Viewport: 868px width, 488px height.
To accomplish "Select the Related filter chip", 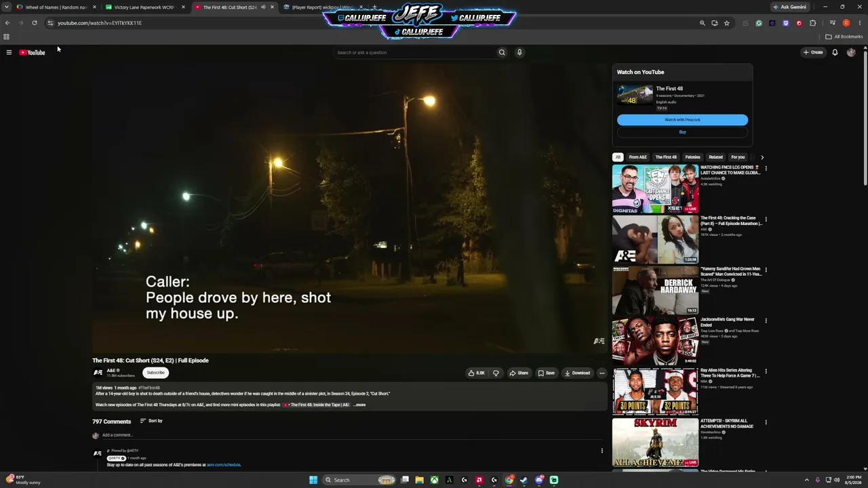I will (715, 157).
